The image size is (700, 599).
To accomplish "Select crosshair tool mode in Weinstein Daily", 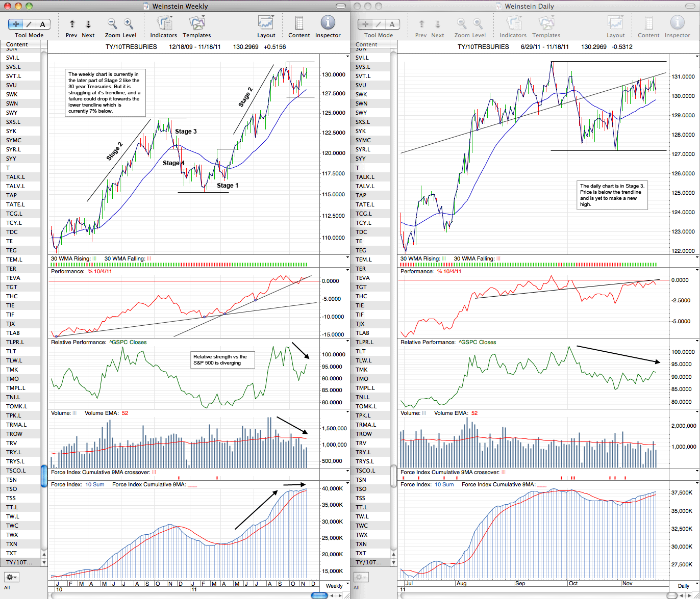I will coord(365,24).
